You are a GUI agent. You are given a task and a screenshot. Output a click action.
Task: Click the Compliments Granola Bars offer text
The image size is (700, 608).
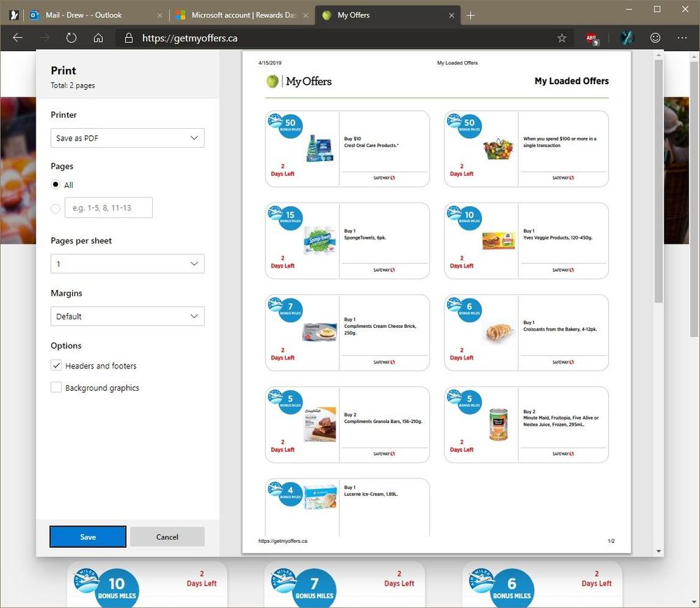pyautogui.click(x=383, y=418)
